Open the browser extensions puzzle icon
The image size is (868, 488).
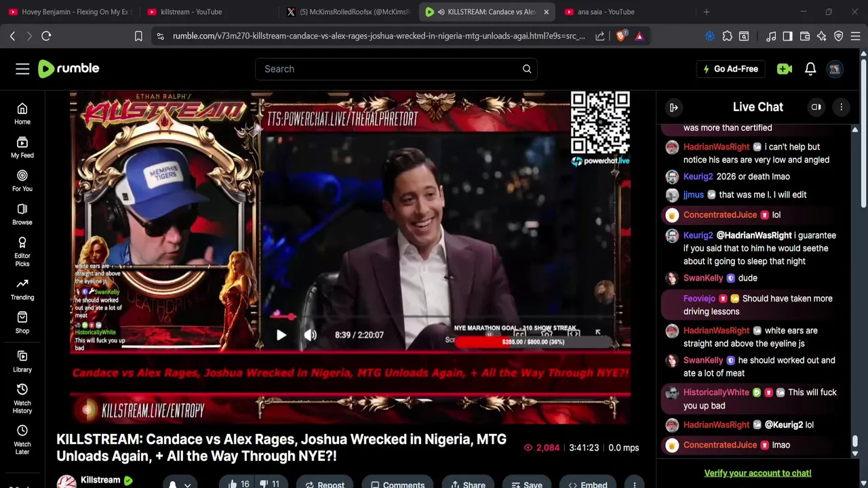(728, 36)
